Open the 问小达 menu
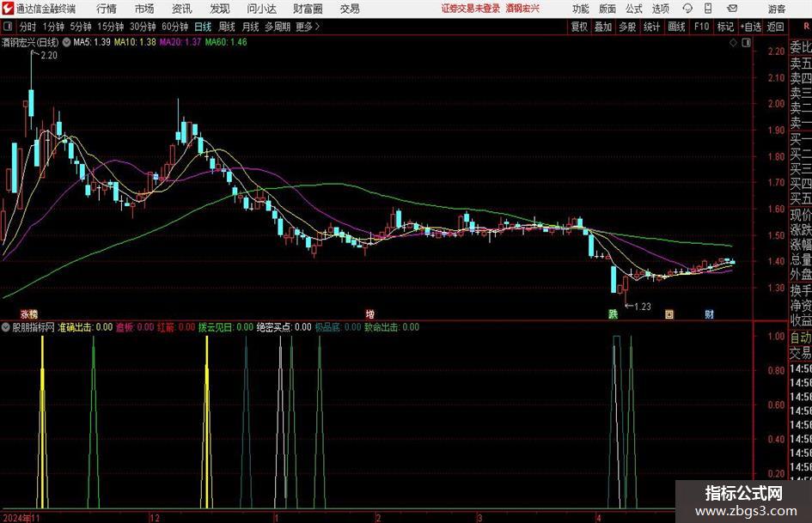The height and width of the screenshot is (523, 812). (261, 9)
